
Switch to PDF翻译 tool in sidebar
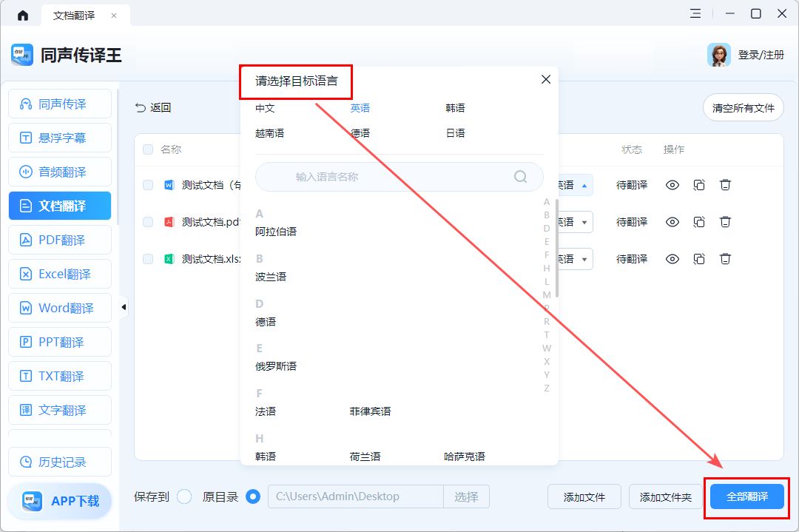tap(59, 240)
